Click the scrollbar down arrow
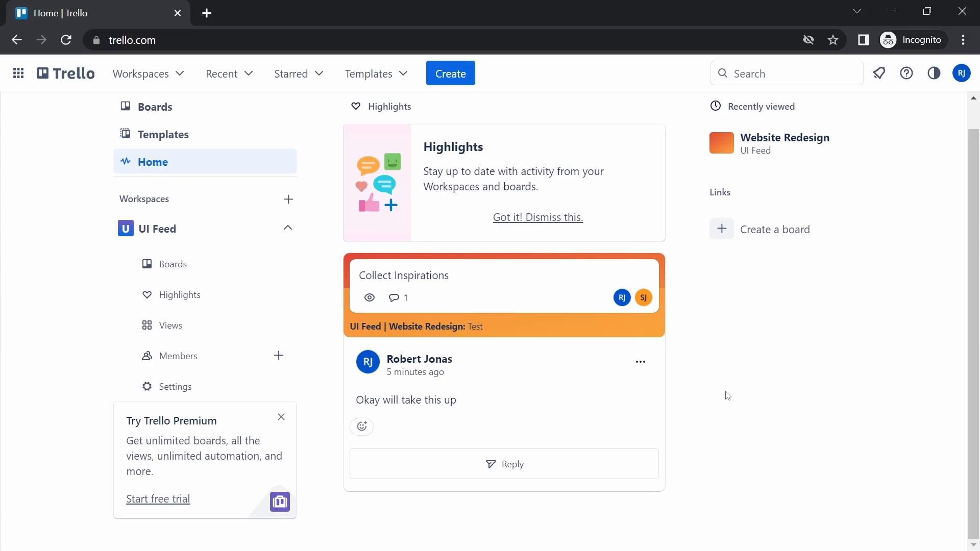The width and height of the screenshot is (980, 551). coord(973,545)
